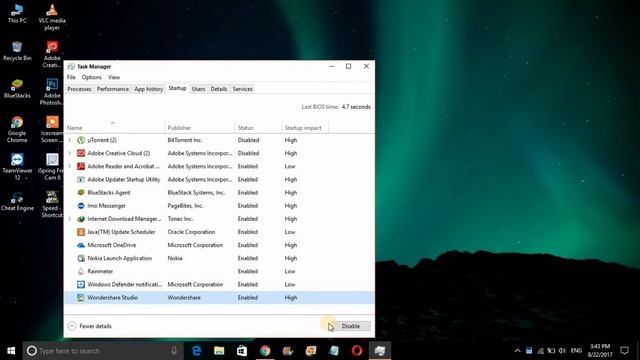Collapse to Fewer details view
640x360 pixels.
(89, 326)
